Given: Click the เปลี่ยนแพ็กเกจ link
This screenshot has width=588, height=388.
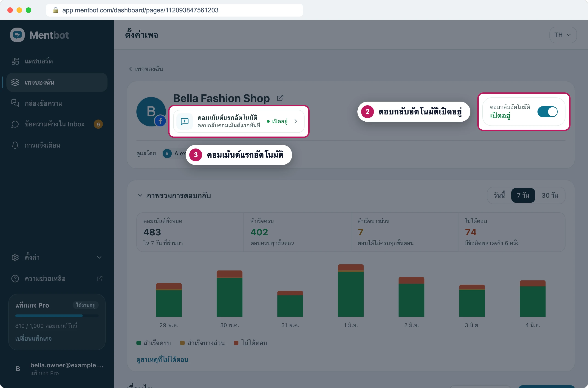Looking at the screenshot, I should click(33, 339).
